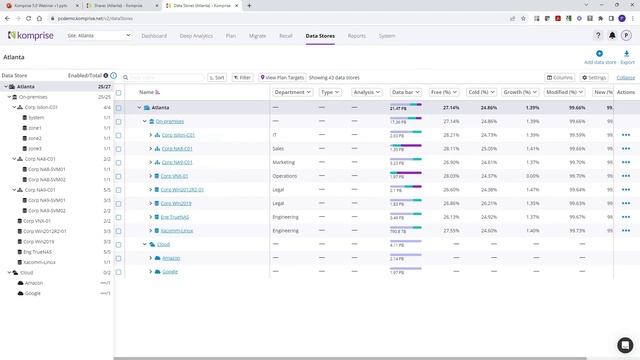Screen dimensions: 640x360
Task: Check the Atlanta row checkbox
Action: tap(118, 108)
